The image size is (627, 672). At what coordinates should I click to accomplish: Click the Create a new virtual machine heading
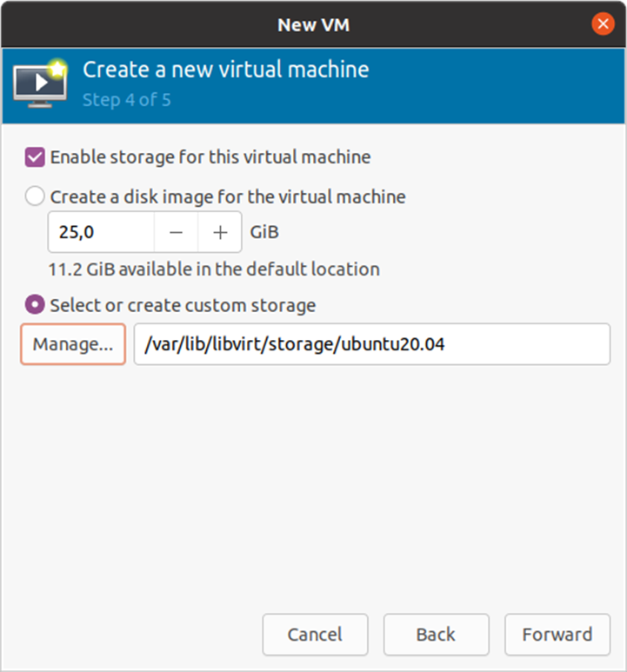coord(225,70)
